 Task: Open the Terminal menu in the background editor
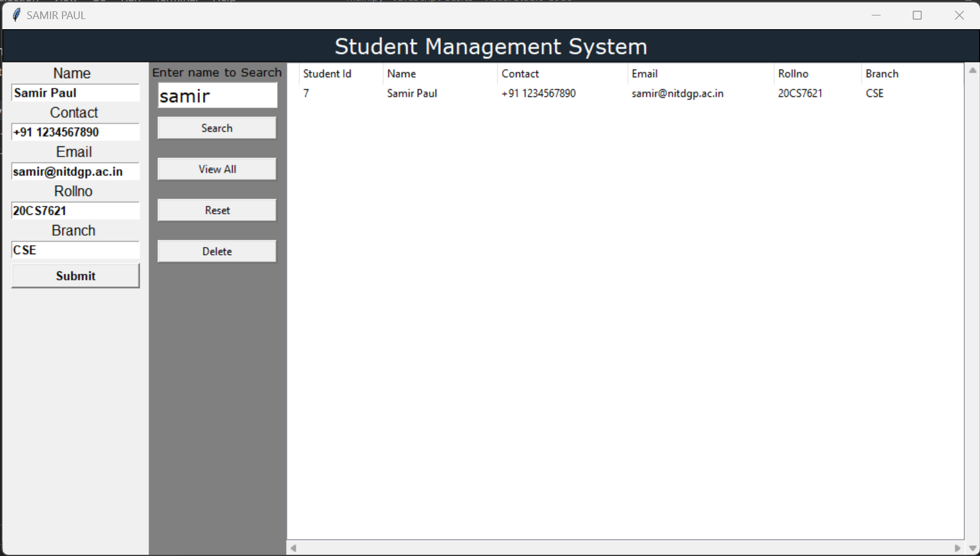[177, 1]
